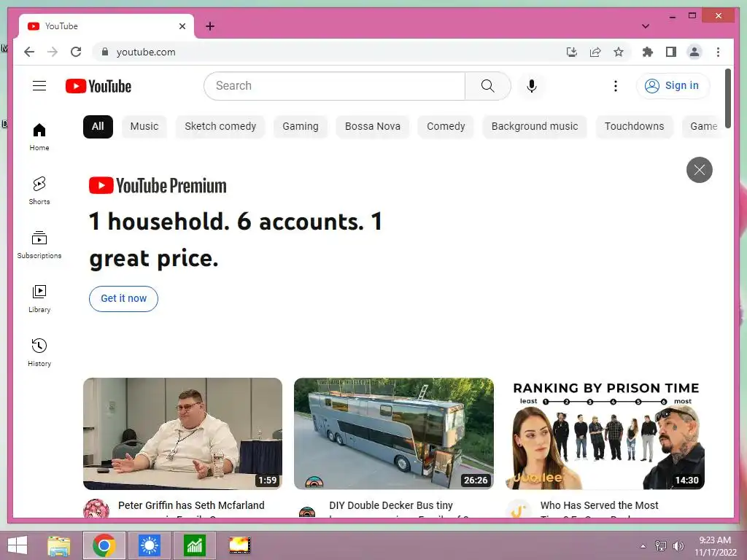Open Ranking by Prison Time thumbnail
Screen dimensions: 747x560
click(605, 434)
